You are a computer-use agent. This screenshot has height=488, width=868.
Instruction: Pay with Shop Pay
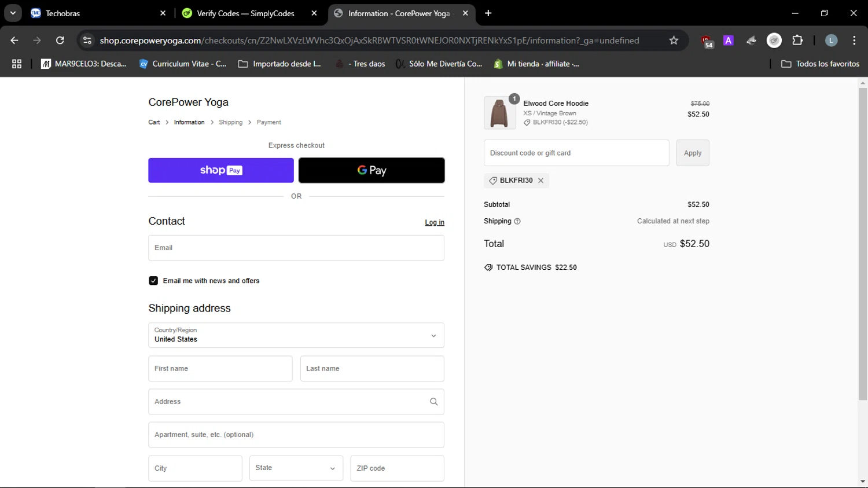(x=221, y=170)
